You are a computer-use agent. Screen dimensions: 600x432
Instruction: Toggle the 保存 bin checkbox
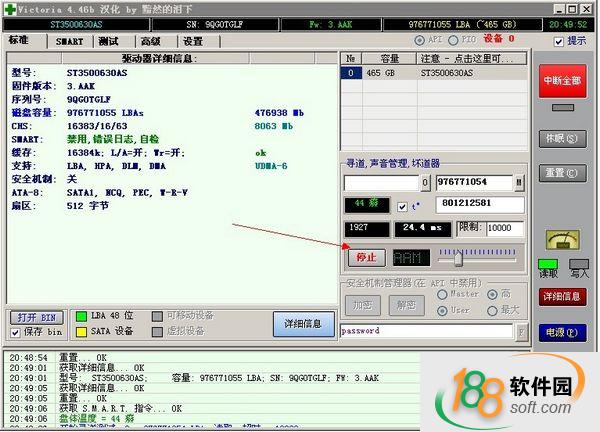[16, 333]
